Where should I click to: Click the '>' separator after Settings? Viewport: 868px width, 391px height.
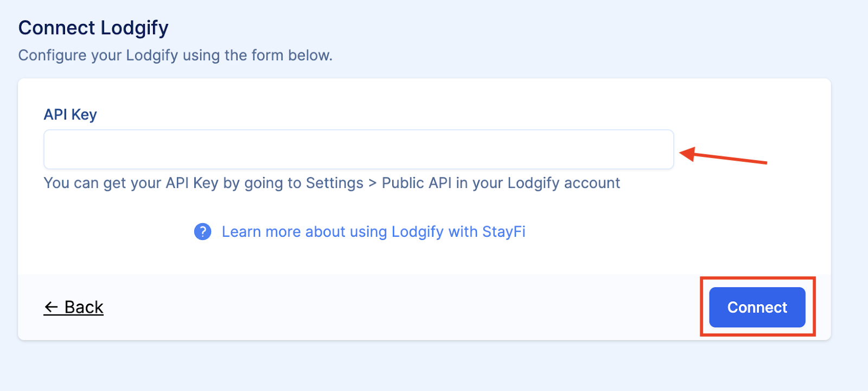point(372,184)
